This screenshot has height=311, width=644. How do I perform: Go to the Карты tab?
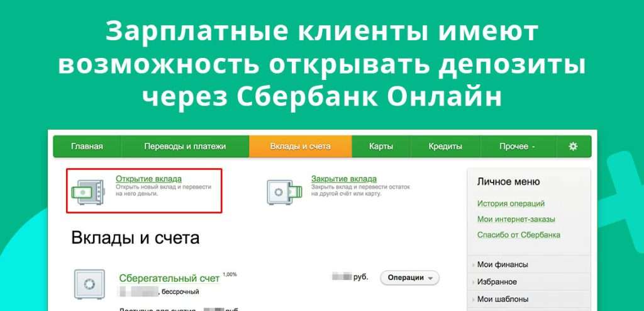click(x=381, y=146)
